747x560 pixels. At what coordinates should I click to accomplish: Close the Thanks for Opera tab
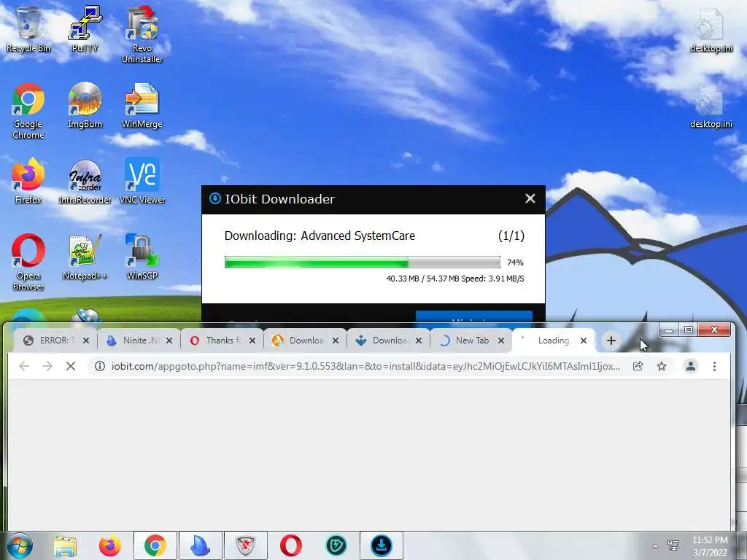[x=252, y=341]
